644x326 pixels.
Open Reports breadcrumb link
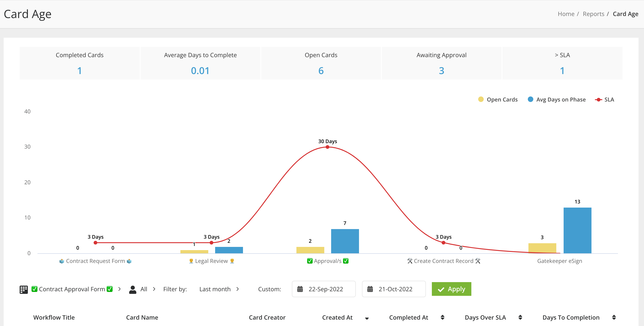pos(593,14)
